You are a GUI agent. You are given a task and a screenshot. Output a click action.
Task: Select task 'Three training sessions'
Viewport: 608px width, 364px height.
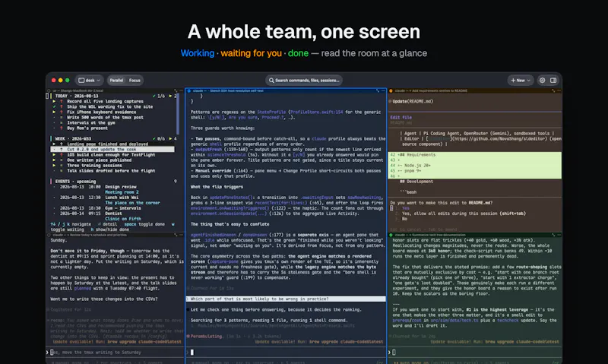[94, 165]
